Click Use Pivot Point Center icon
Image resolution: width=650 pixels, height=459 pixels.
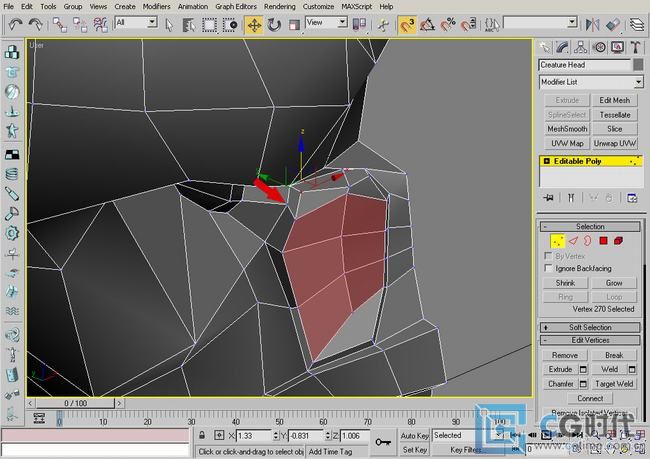coord(359,24)
